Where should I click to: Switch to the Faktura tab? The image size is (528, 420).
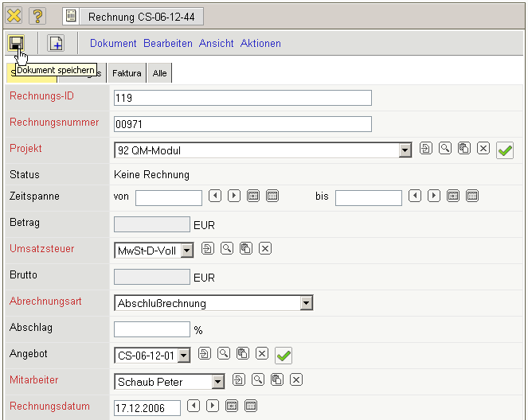coord(127,73)
